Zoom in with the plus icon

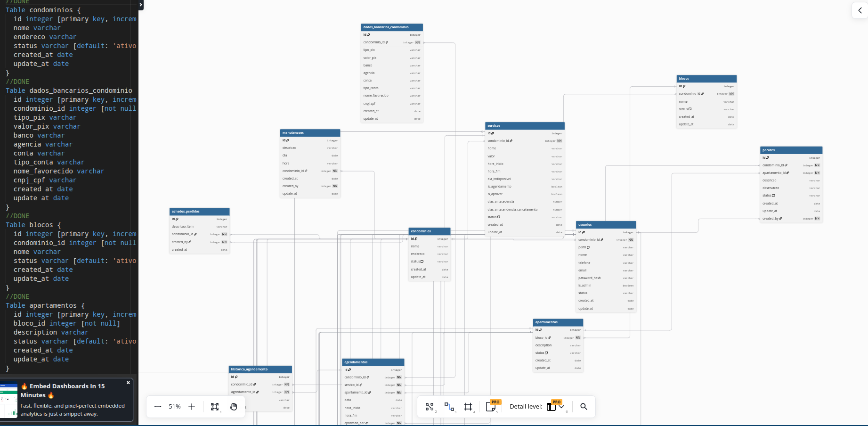point(192,407)
